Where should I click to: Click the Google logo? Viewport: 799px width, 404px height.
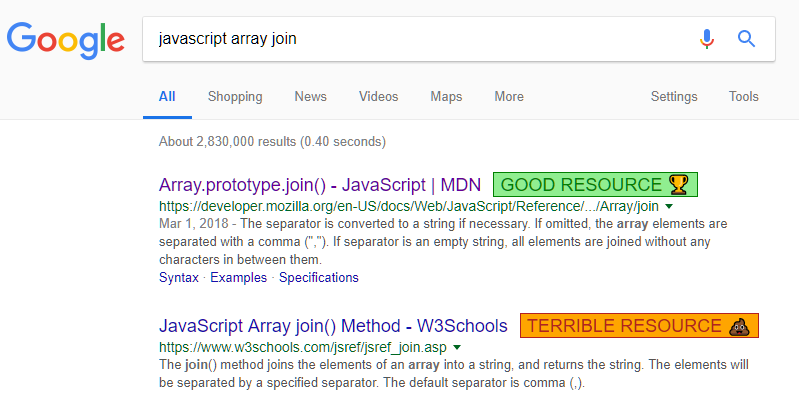click(65, 40)
